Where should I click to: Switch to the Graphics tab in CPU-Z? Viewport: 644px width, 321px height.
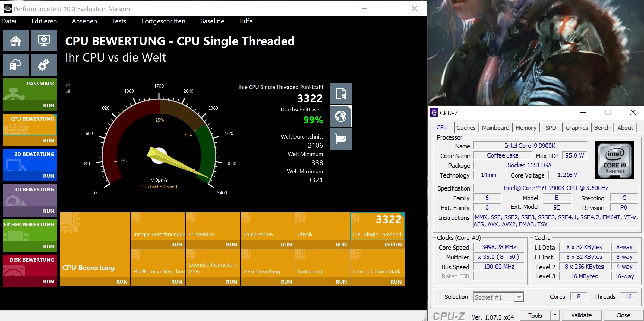pos(577,128)
